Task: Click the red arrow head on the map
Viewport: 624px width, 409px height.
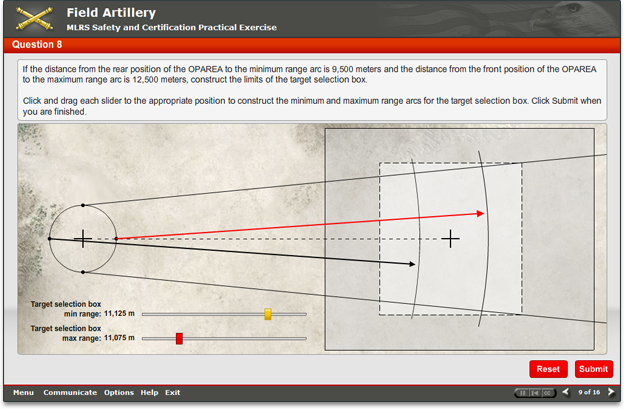Action: tap(480, 214)
